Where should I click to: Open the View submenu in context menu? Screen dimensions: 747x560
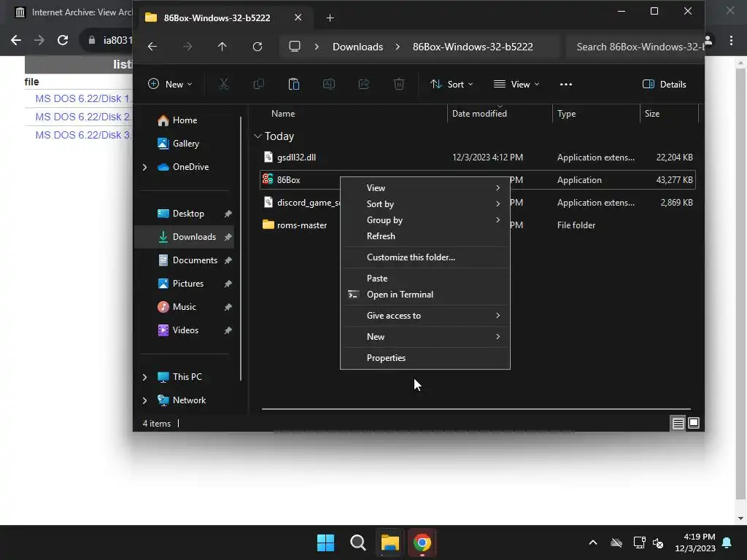(425, 188)
